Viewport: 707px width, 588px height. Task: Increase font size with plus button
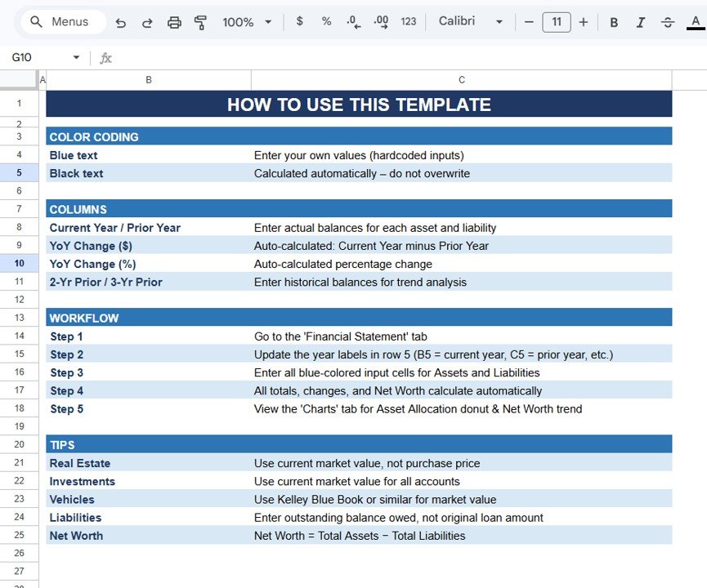point(584,22)
